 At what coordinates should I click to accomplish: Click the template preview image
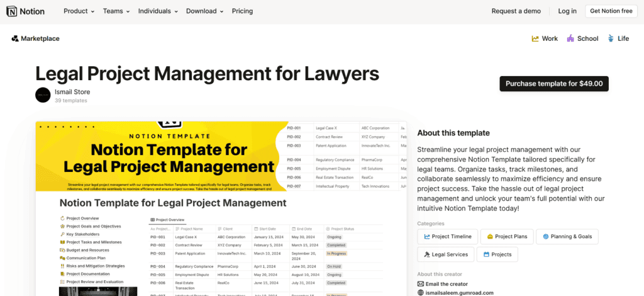point(221,208)
